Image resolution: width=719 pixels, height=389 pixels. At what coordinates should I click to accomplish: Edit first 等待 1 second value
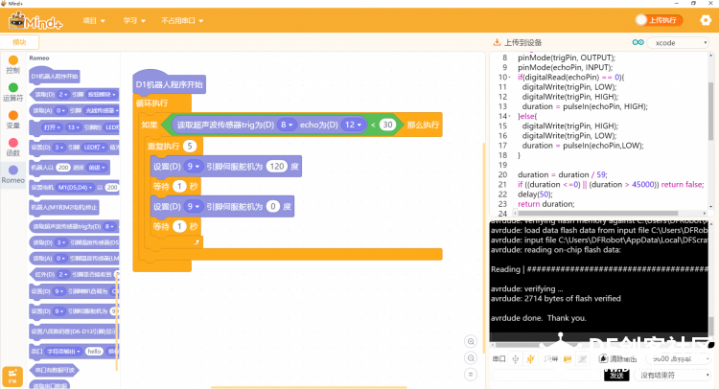(179, 187)
